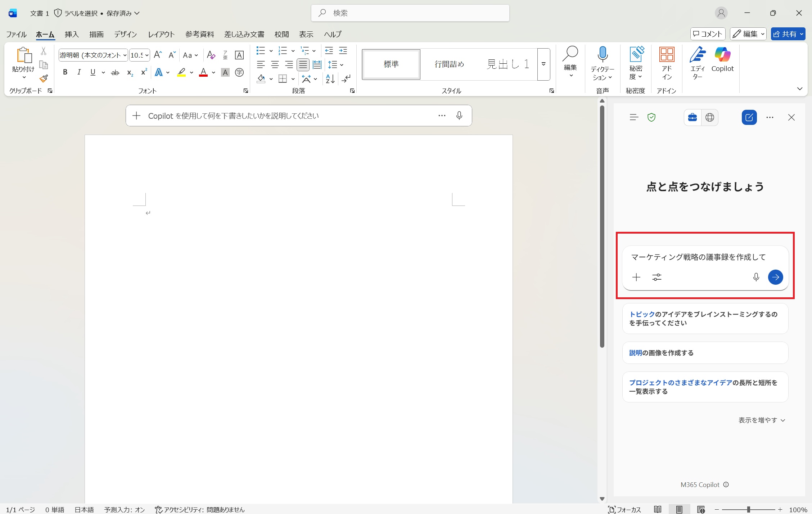812x514 pixels.
Task: Expand the font size dropdown
Action: (147, 55)
